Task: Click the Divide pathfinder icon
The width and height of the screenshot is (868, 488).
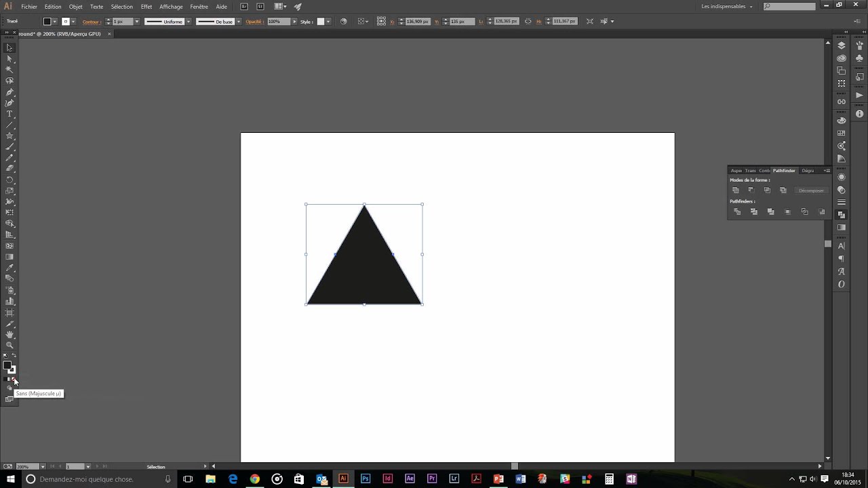Action: pos(737,212)
